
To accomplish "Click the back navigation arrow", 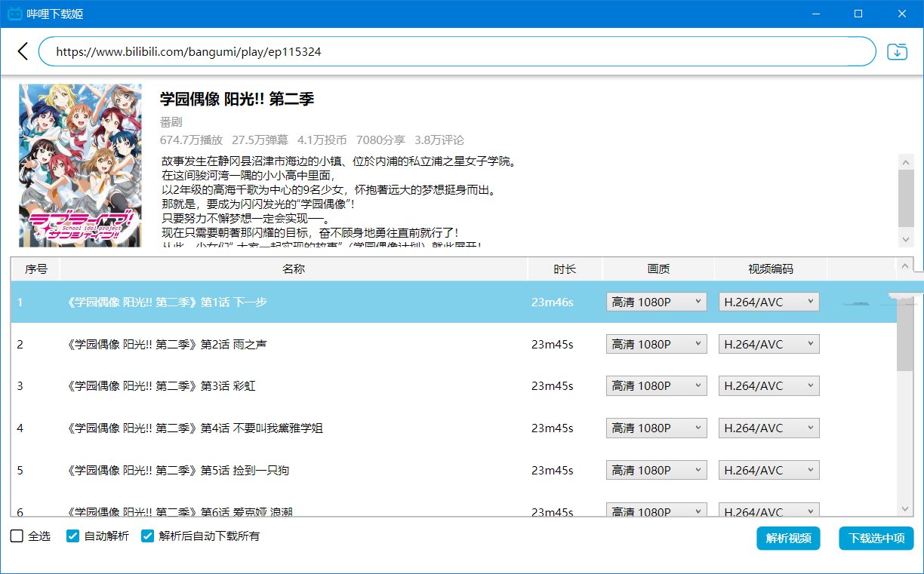I will [x=23, y=51].
